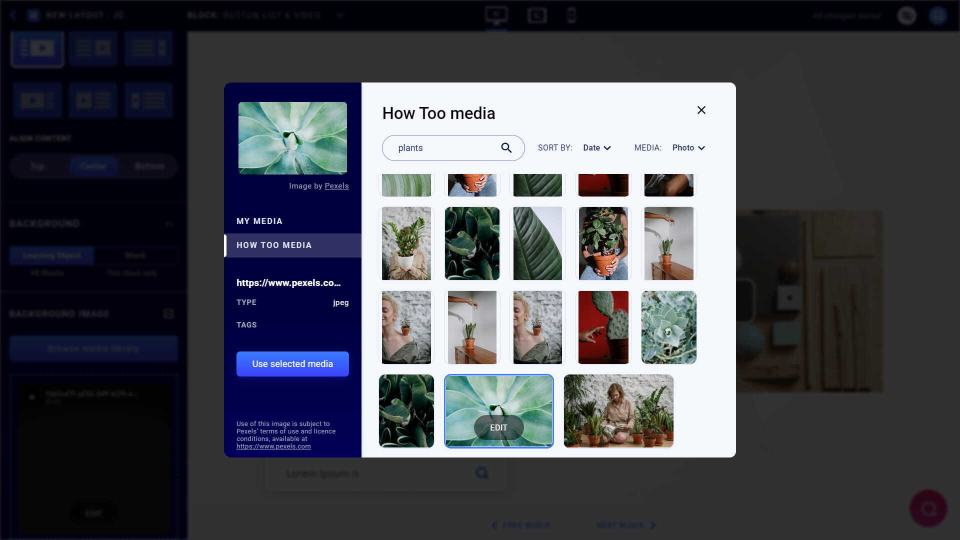Open the Pexels image credit link
The image size is (960, 540).
(x=336, y=186)
